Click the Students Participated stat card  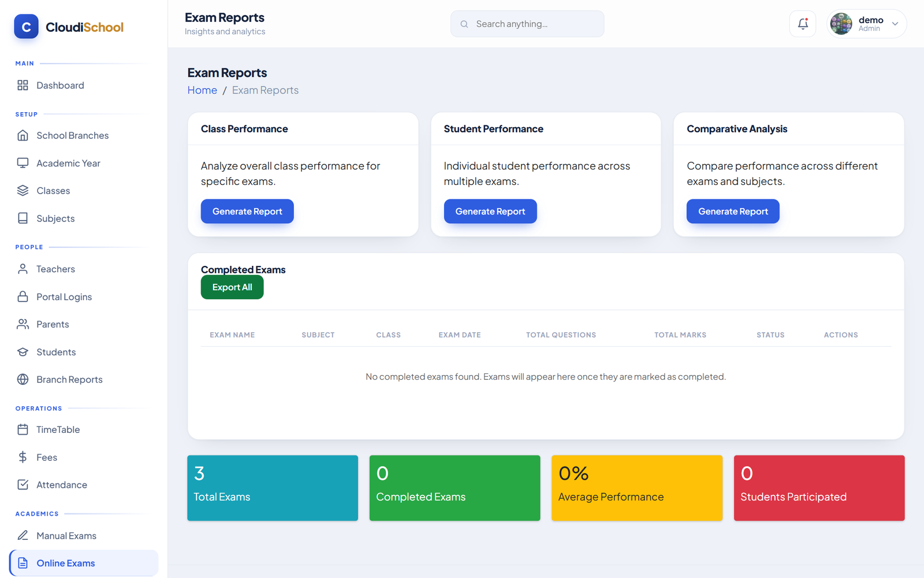(819, 488)
